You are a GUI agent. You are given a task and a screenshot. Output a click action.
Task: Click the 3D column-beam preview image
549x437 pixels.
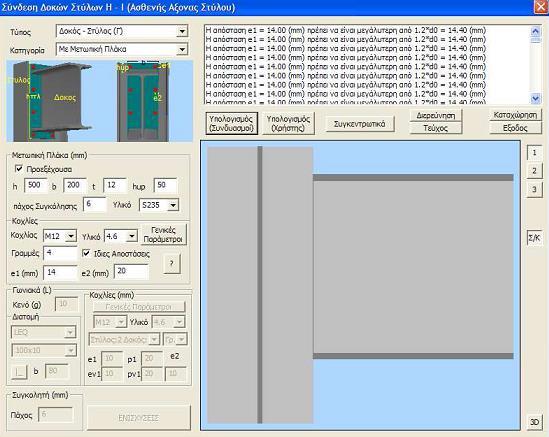point(99,101)
